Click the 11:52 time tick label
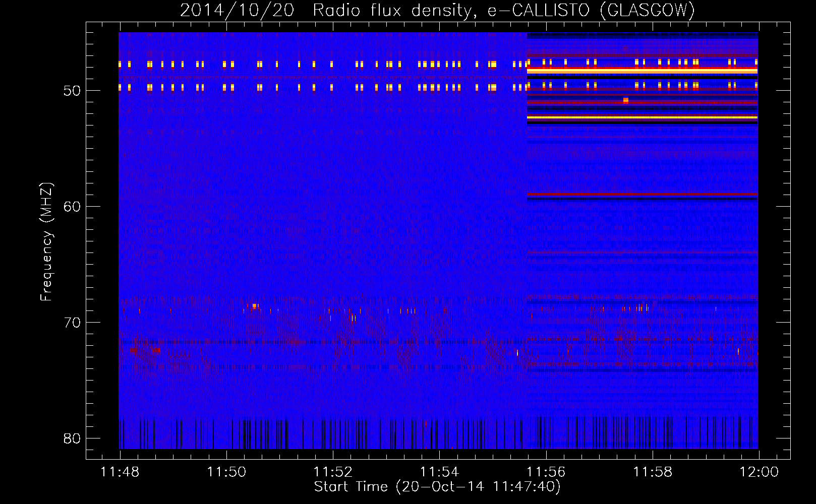 (x=333, y=472)
